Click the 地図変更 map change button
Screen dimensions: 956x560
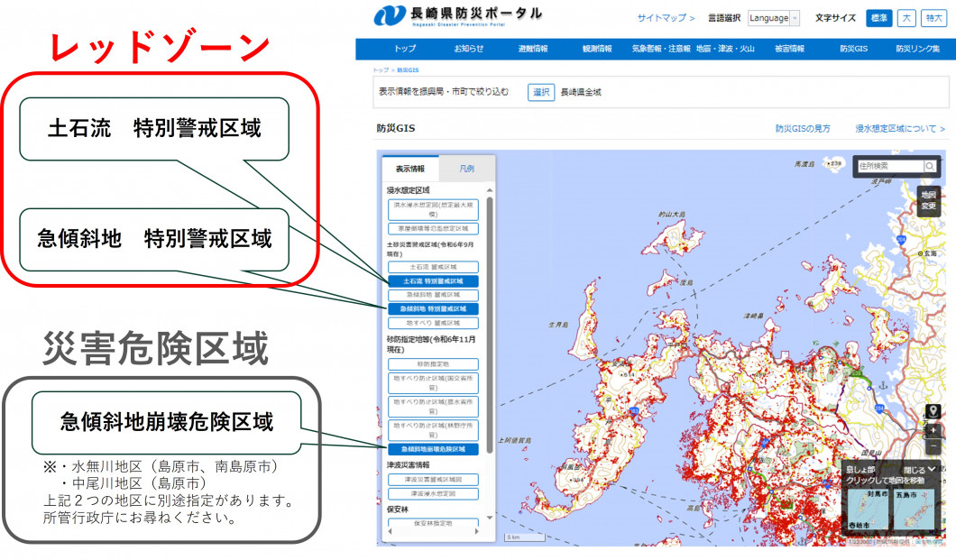tap(929, 200)
